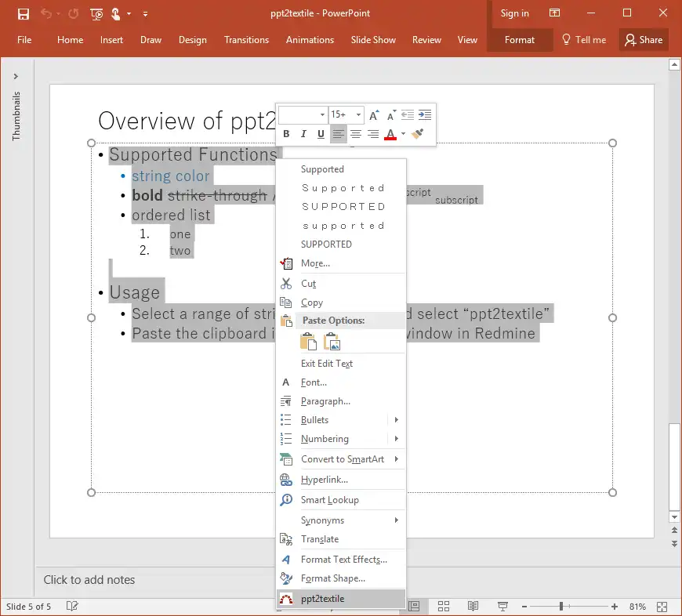Screen dimensions: 682x616
Task: Choose all-caps suggestion 'SUPPORTED' without spacing
Action: pyautogui.click(x=326, y=245)
